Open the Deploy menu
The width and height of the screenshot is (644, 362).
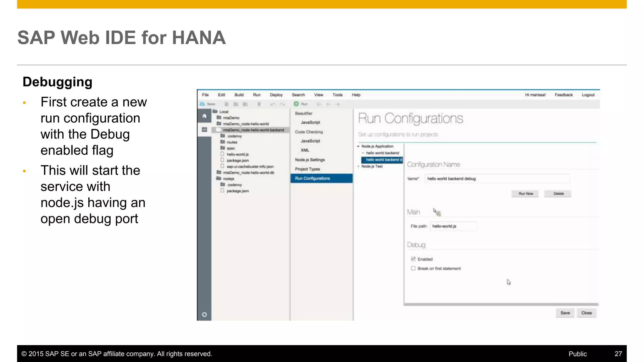click(276, 95)
